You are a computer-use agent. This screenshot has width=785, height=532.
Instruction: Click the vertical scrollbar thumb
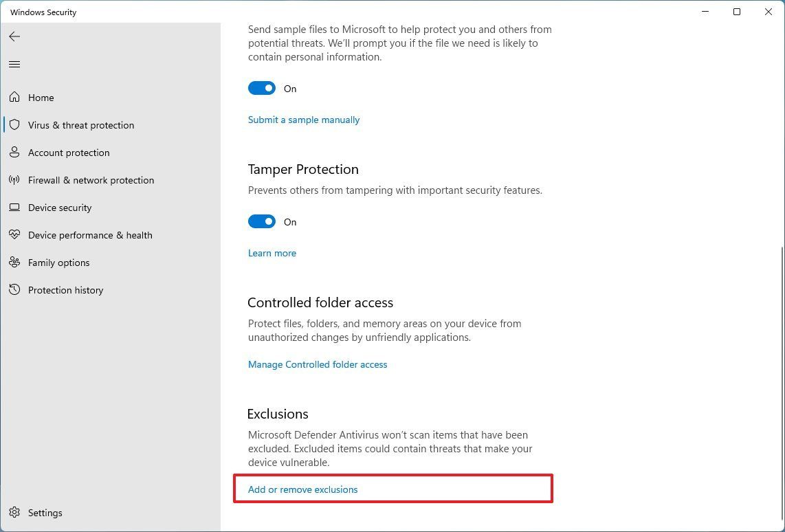pos(782,382)
